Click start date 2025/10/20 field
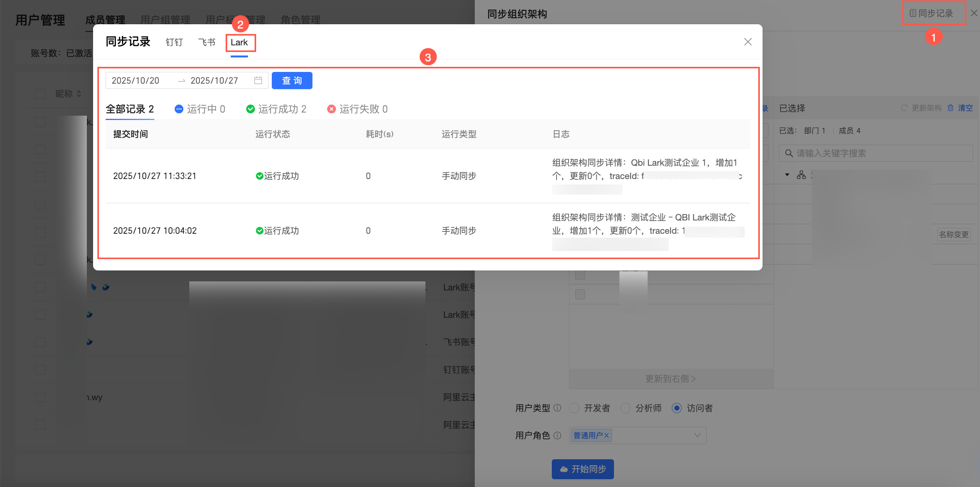 (x=136, y=81)
